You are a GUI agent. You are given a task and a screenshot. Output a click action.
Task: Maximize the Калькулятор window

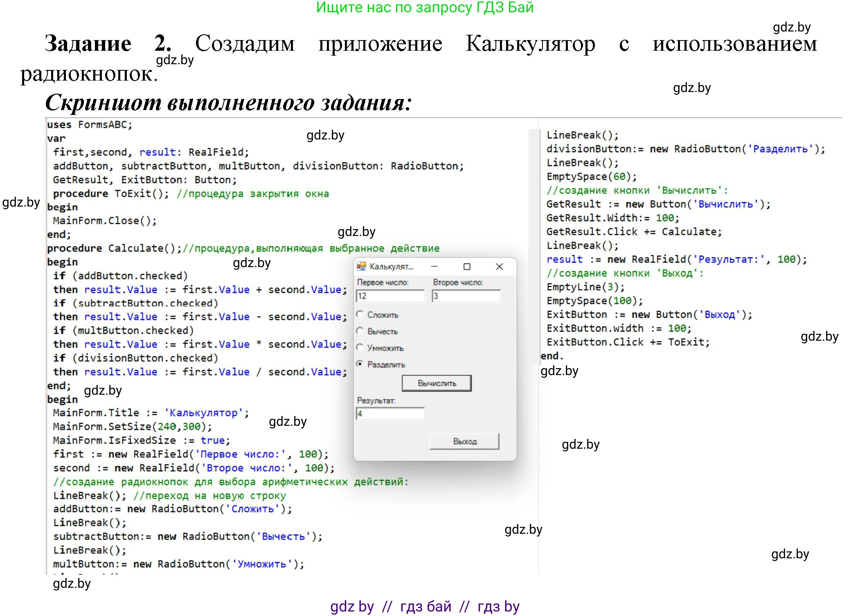pos(467,266)
